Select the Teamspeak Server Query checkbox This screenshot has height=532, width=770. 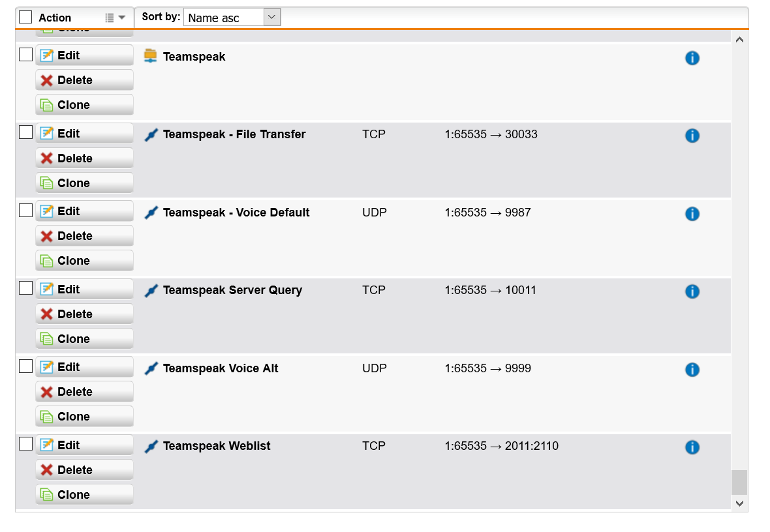click(25, 288)
